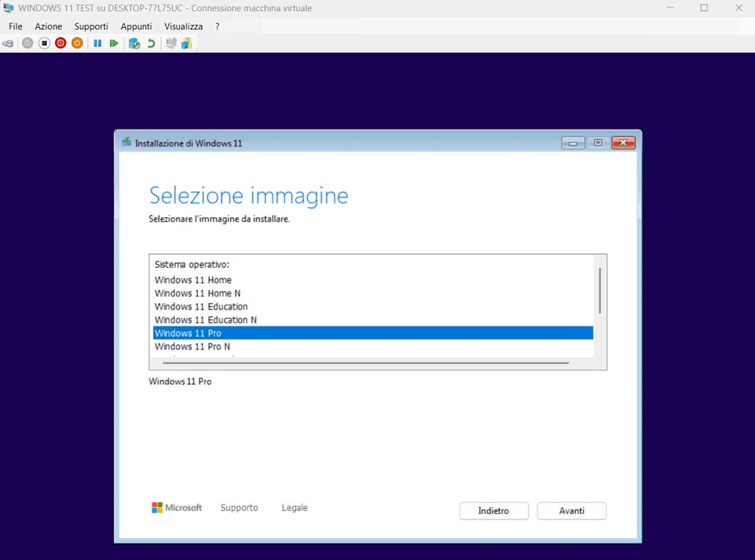Select Windows 11 Education
755x560 pixels.
[x=373, y=306]
